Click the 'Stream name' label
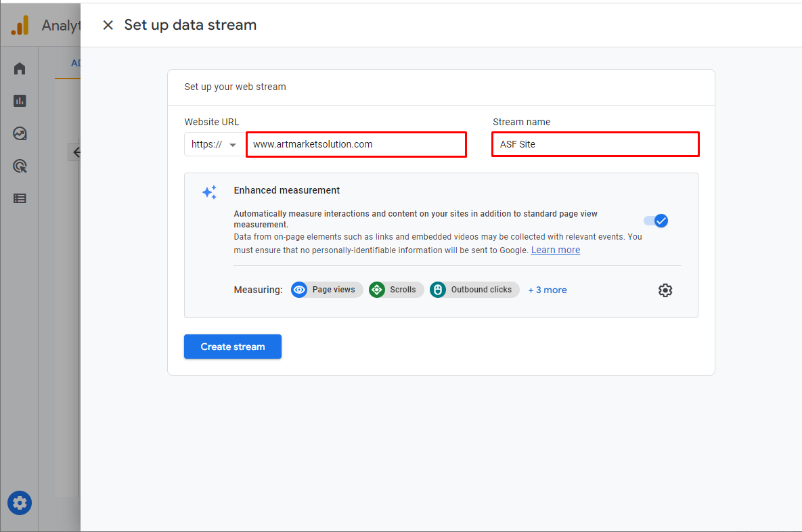 pos(522,122)
